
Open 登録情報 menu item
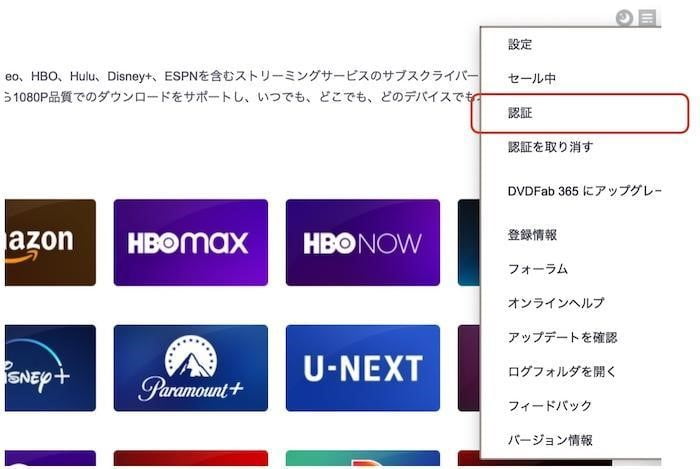click(532, 235)
